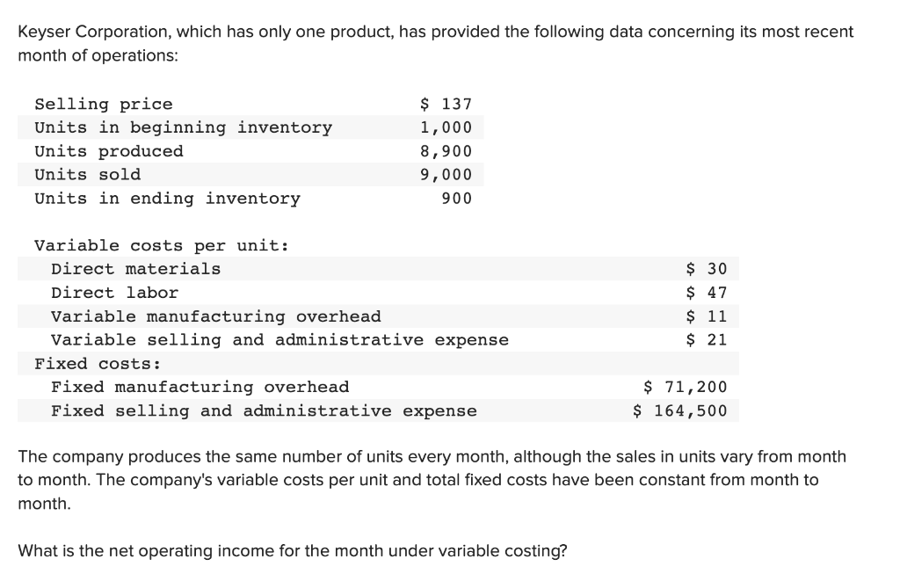Click the net operating income question text
Image resolution: width=900 pixels, height=588 pixels.
tap(292, 551)
